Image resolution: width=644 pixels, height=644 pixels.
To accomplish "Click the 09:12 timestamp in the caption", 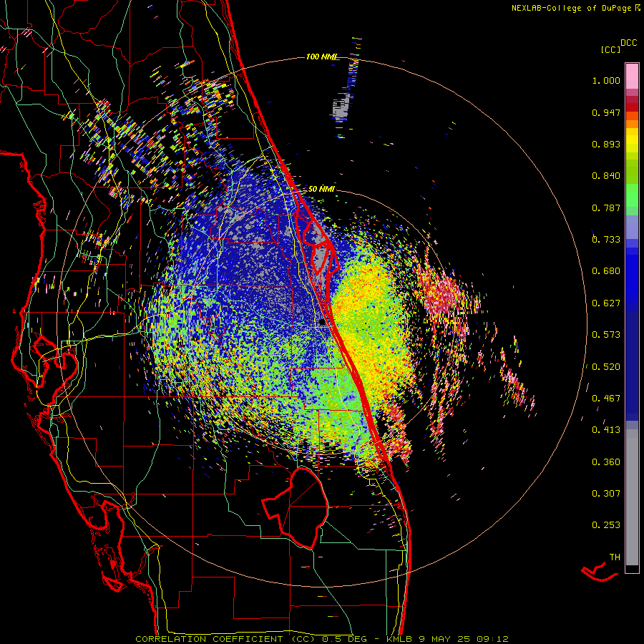I will [x=492, y=639].
